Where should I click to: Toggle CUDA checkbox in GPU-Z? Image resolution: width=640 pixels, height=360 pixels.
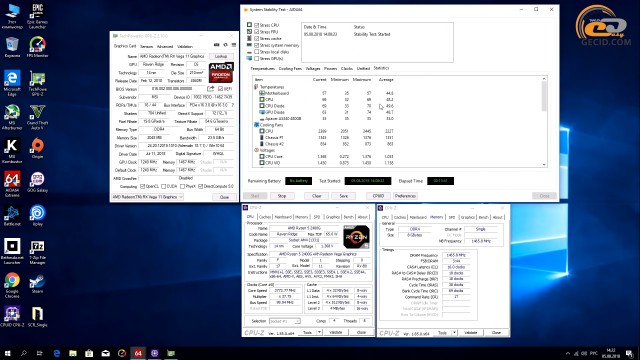[163, 186]
